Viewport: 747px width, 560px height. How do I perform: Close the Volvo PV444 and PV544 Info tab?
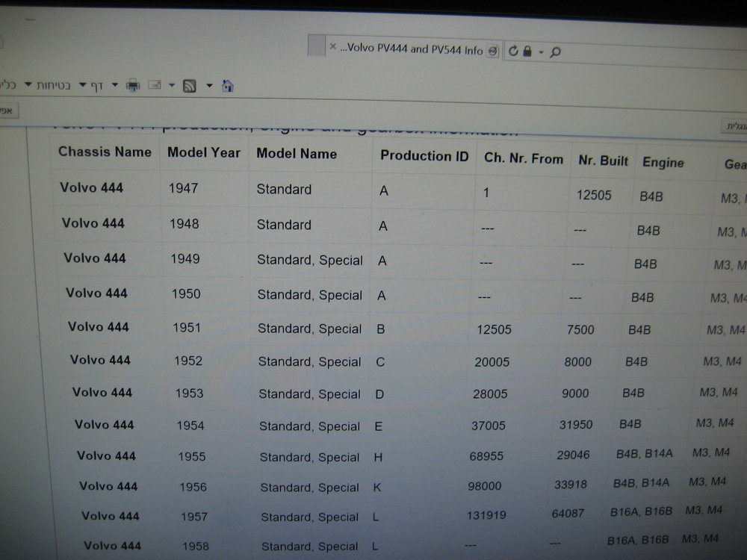coord(333,46)
